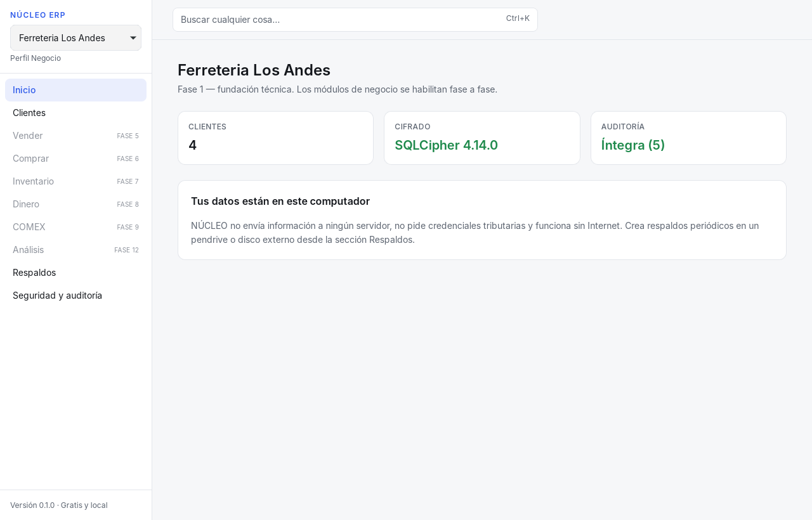Viewport: 812px width, 520px height.
Task: Focus the 'Buscar cualquier cosa…' search field
Action: (355, 20)
